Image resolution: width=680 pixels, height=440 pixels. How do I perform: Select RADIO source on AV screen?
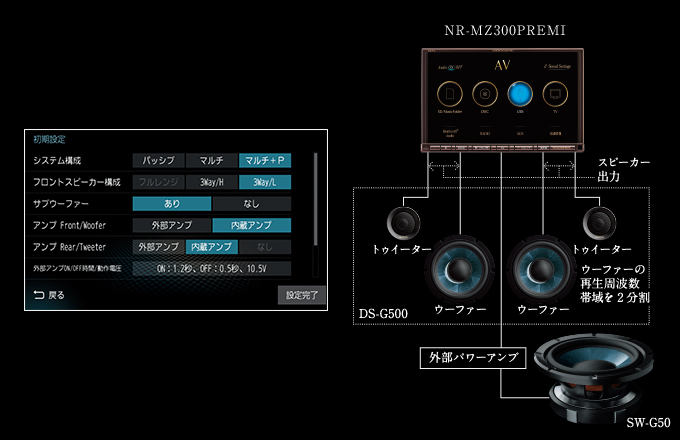(x=485, y=132)
